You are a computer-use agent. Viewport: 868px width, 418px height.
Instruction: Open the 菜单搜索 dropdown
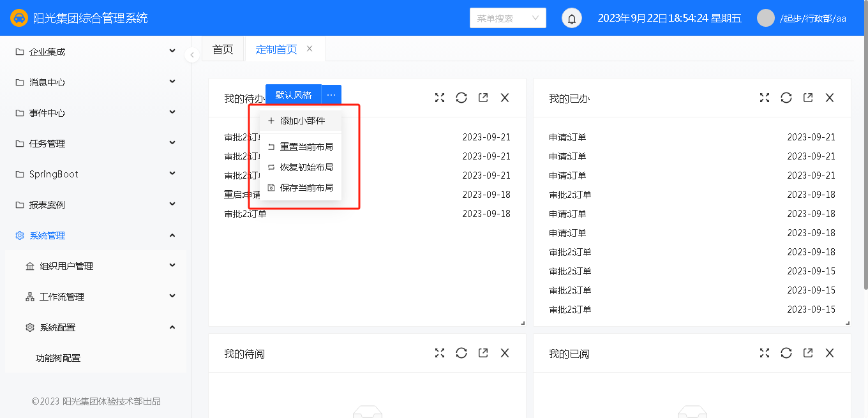pyautogui.click(x=507, y=19)
